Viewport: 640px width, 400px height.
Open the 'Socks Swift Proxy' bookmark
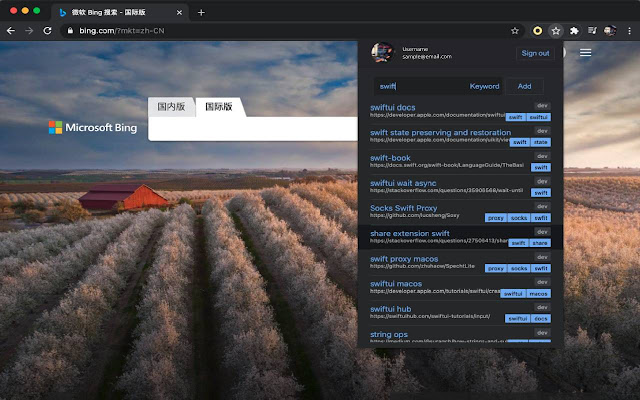tap(403, 208)
